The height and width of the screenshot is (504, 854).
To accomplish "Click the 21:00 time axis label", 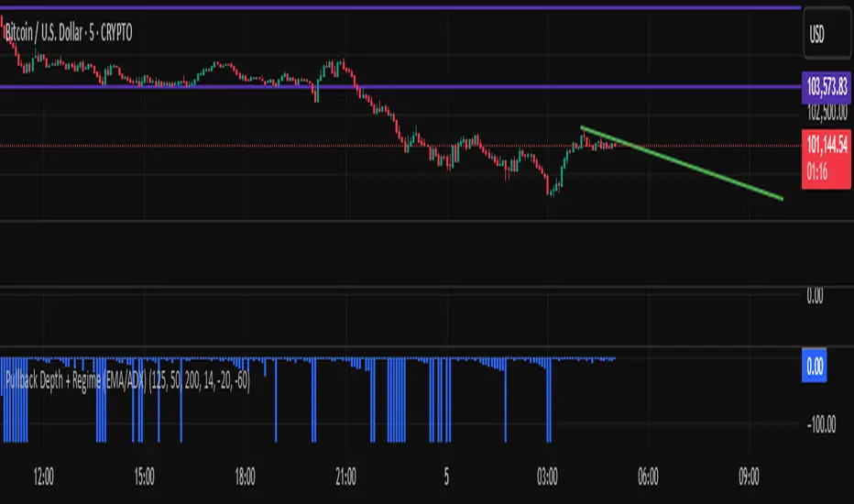I will [345, 477].
